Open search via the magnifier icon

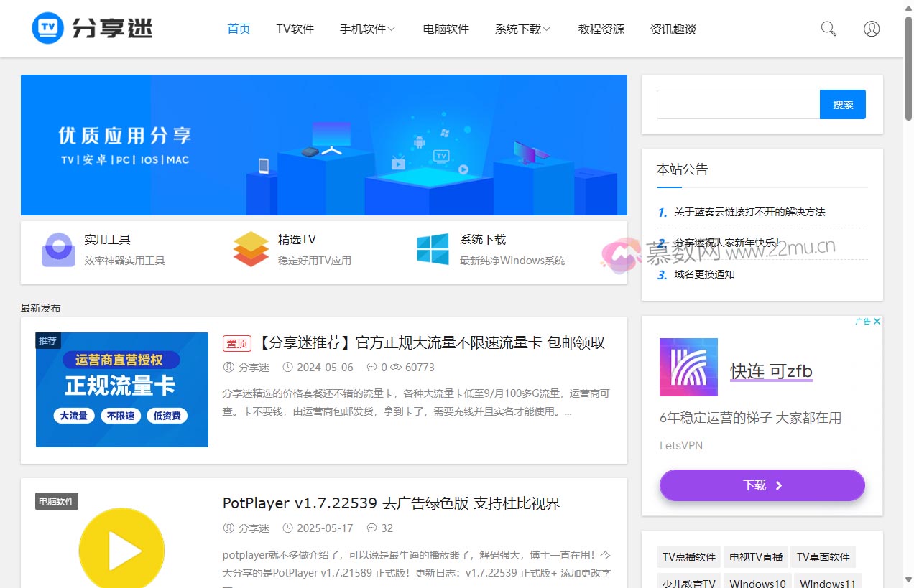click(x=828, y=28)
